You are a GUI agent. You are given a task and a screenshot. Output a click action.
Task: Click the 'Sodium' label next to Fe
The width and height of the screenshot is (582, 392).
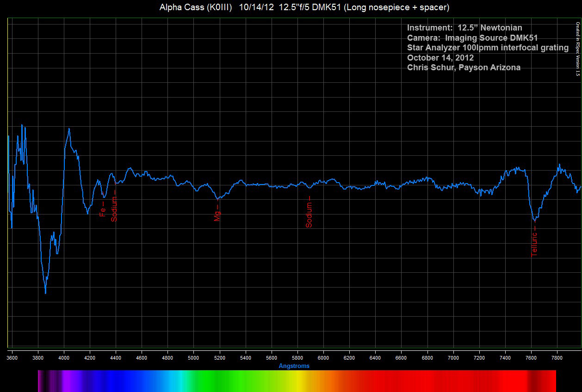click(114, 209)
